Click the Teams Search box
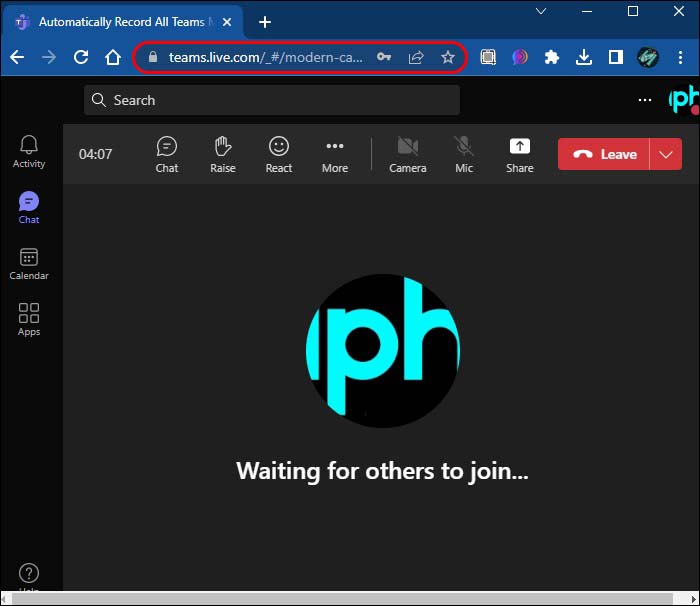 pyautogui.click(x=272, y=100)
